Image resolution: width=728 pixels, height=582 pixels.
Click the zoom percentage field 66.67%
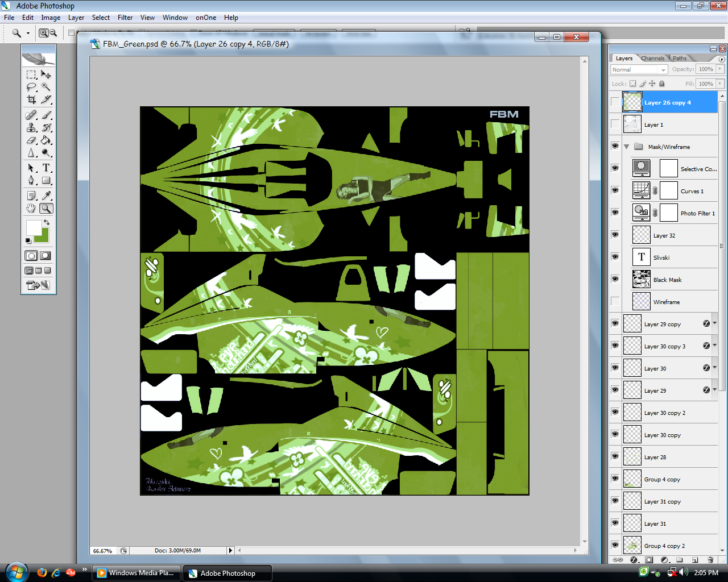[x=103, y=551]
